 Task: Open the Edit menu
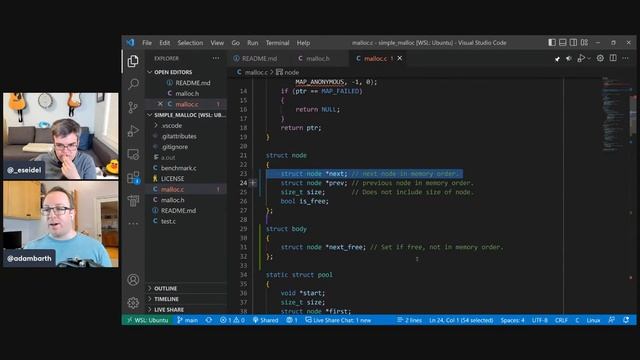(164, 43)
